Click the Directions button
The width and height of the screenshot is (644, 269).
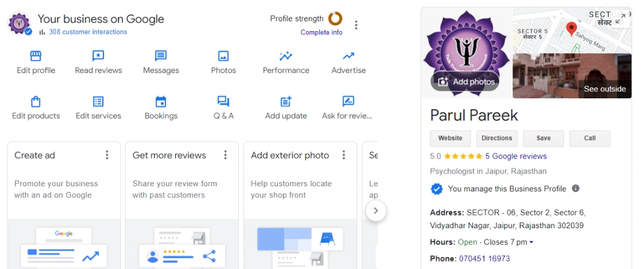tap(496, 139)
